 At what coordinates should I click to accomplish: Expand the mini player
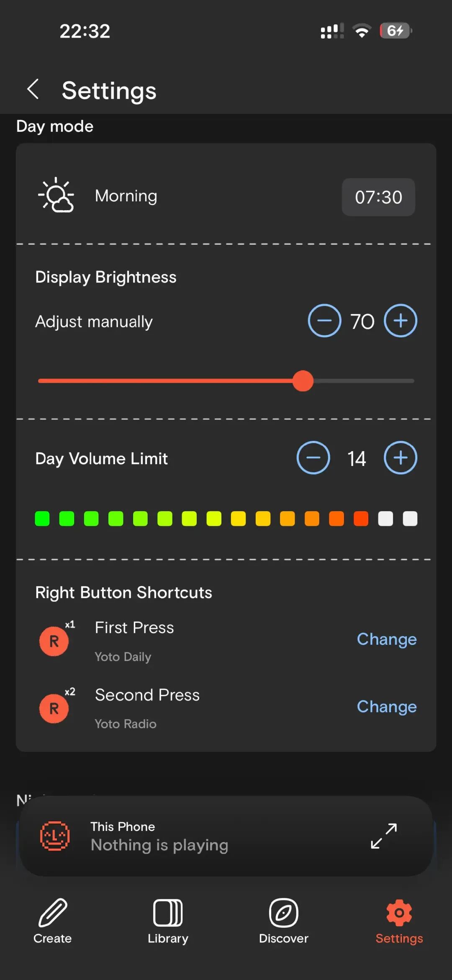tap(384, 836)
